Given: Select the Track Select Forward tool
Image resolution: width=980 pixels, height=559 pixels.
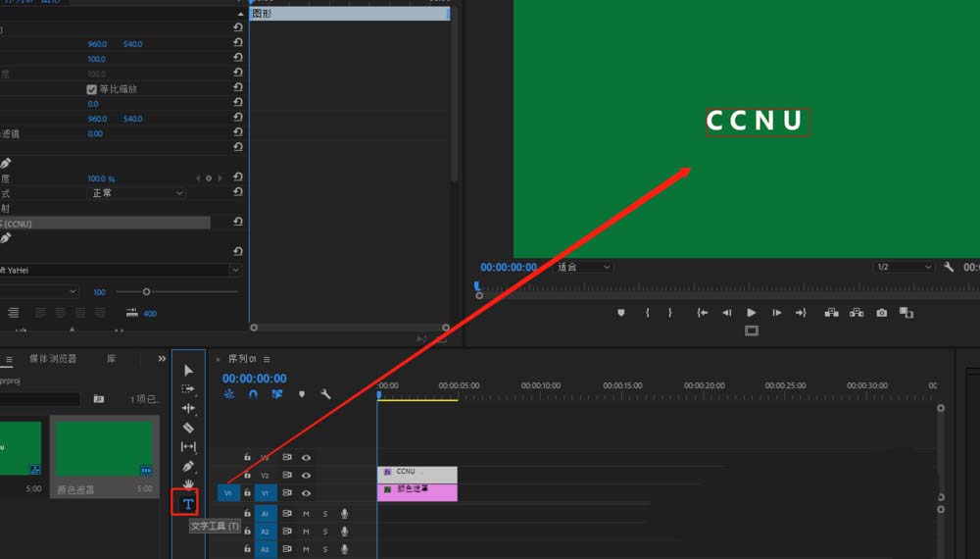Looking at the screenshot, I should pyautogui.click(x=188, y=389).
